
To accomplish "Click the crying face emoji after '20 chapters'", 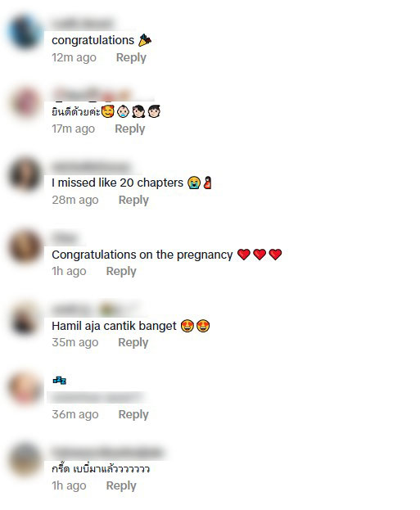I will pyautogui.click(x=193, y=183).
